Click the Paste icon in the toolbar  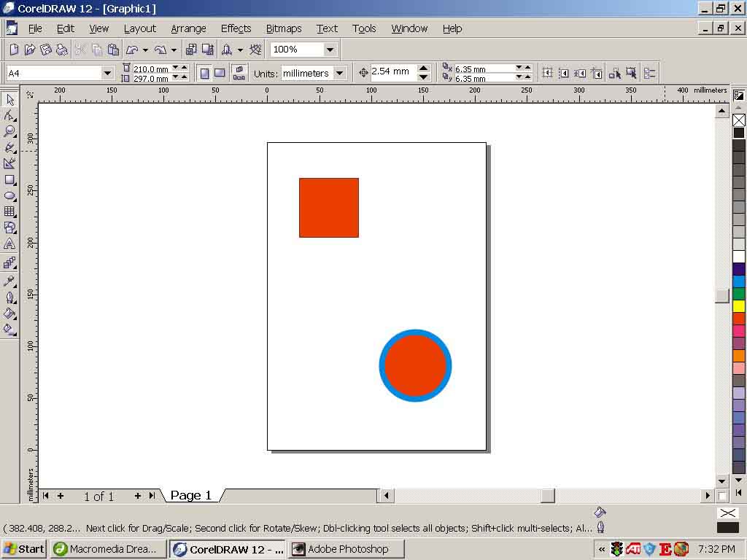pyautogui.click(x=113, y=50)
